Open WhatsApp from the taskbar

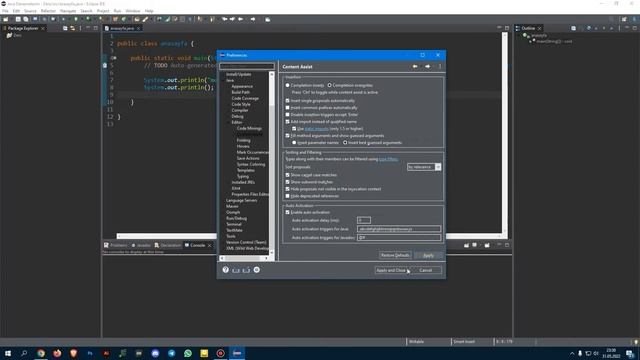point(188,353)
